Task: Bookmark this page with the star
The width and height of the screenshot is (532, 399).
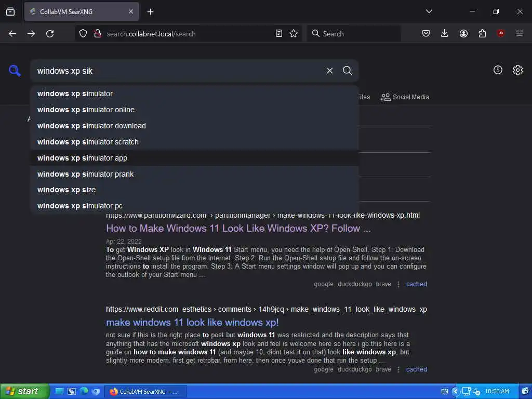Action: click(x=294, y=33)
